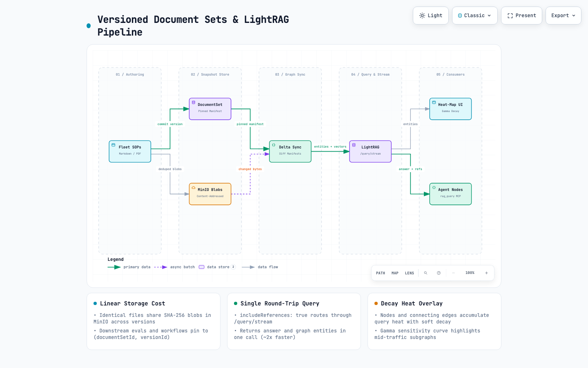The height and width of the screenshot is (368, 588).
Task: Click the Linear Storage Cost card title
Action: [x=133, y=303]
